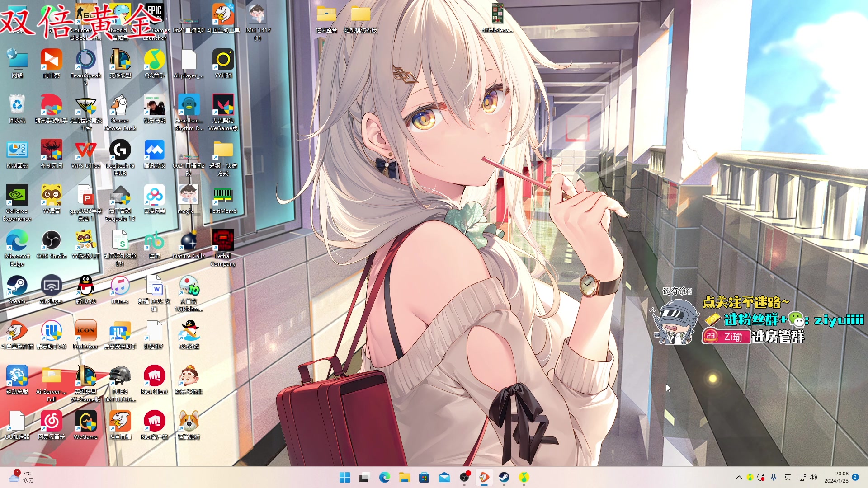Open the WPS Office shortcut

click(x=86, y=154)
